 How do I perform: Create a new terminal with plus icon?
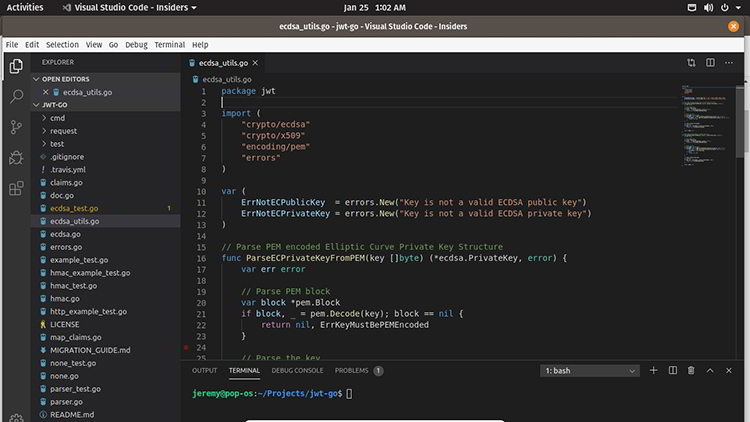pyautogui.click(x=654, y=370)
